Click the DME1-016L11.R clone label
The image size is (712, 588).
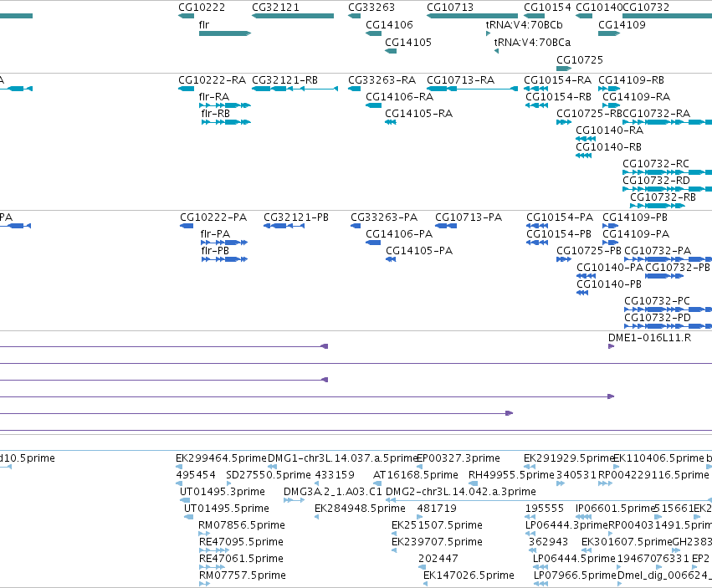650,338
